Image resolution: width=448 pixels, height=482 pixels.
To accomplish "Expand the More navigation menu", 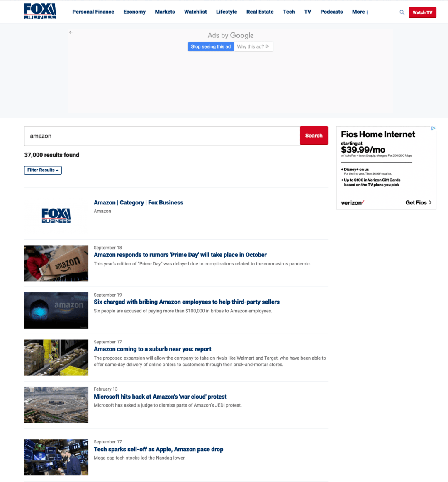I will (x=360, y=12).
